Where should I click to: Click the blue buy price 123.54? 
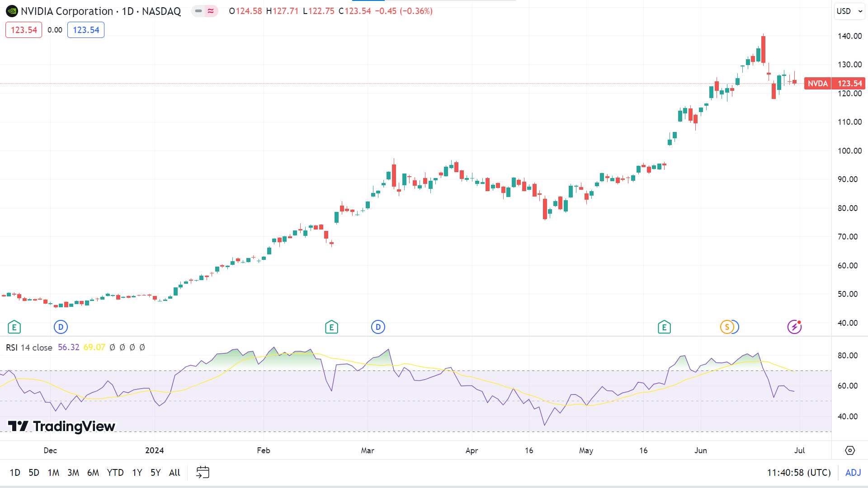point(86,30)
